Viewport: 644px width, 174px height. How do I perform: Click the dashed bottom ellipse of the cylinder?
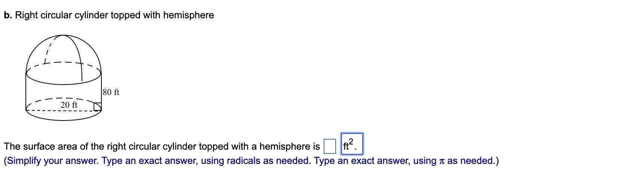[x=64, y=110]
